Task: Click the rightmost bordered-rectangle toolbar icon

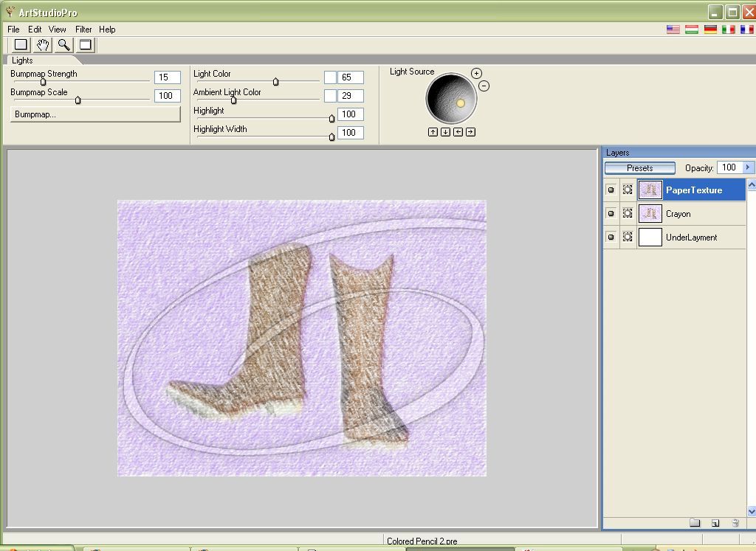Action: click(x=84, y=44)
